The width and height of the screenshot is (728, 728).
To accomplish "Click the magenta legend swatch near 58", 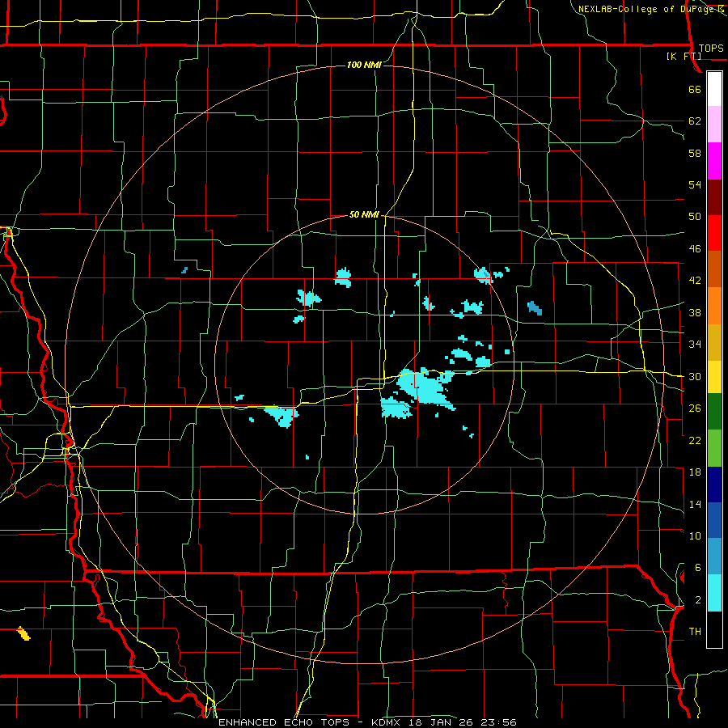I will tap(714, 161).
